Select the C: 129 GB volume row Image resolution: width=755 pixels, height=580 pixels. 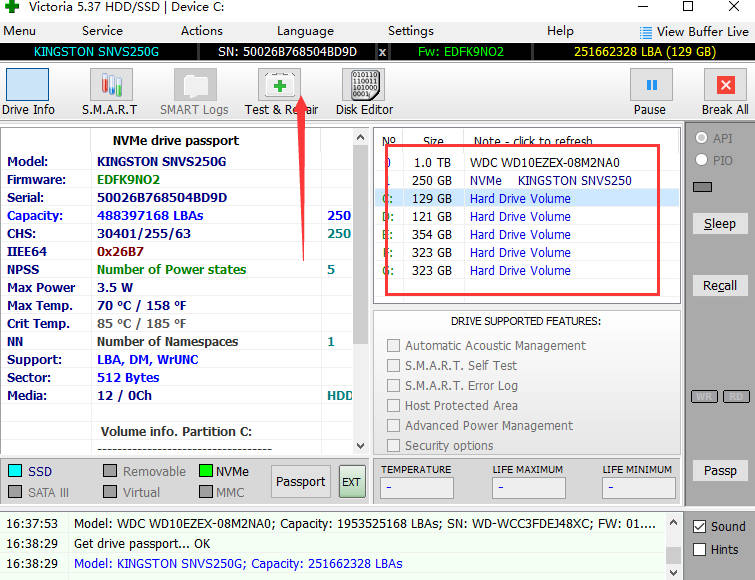click(527, 198)
